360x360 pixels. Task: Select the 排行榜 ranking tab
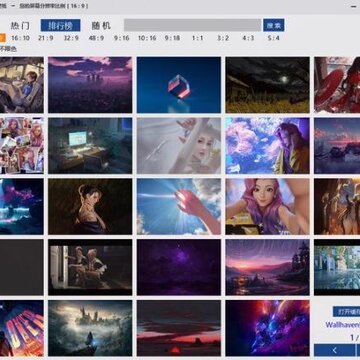pyautogui.click(x=60, y=25)
